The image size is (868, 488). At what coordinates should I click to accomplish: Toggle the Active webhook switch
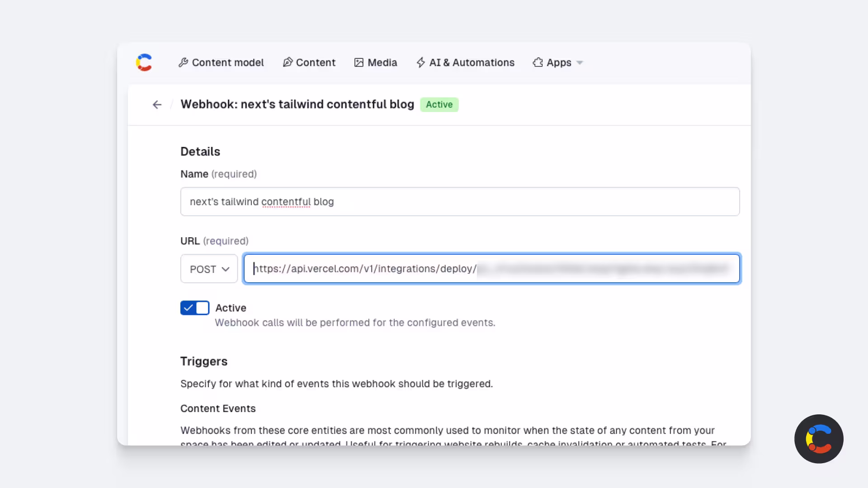click(x=195, y=308)
